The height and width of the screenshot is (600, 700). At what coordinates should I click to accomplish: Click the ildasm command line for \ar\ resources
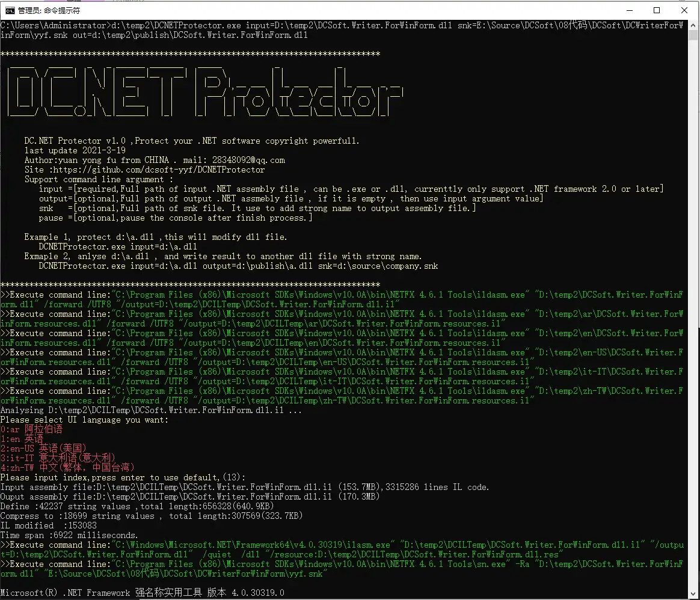pos(342,319)
